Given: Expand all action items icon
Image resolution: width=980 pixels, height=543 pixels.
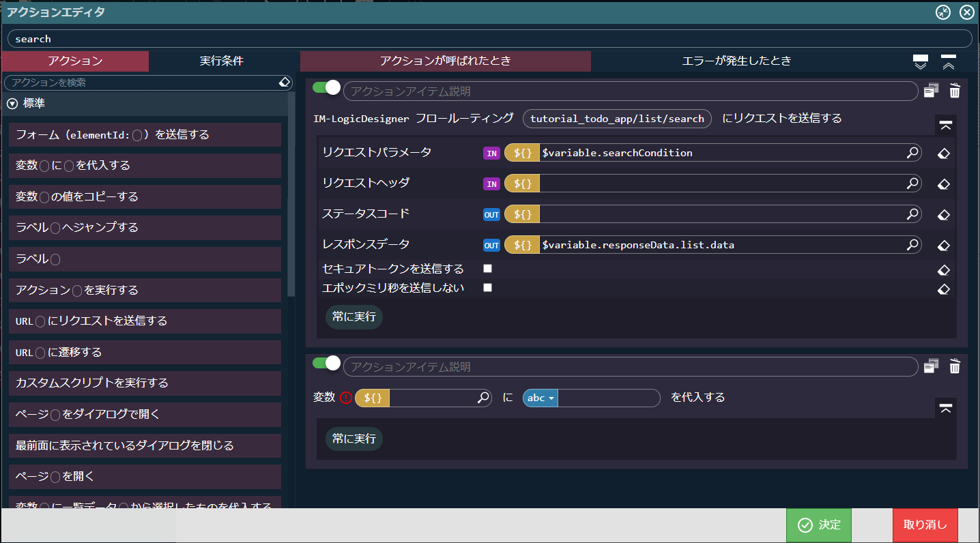Looking at the screenshot, I should pos(921,62).
